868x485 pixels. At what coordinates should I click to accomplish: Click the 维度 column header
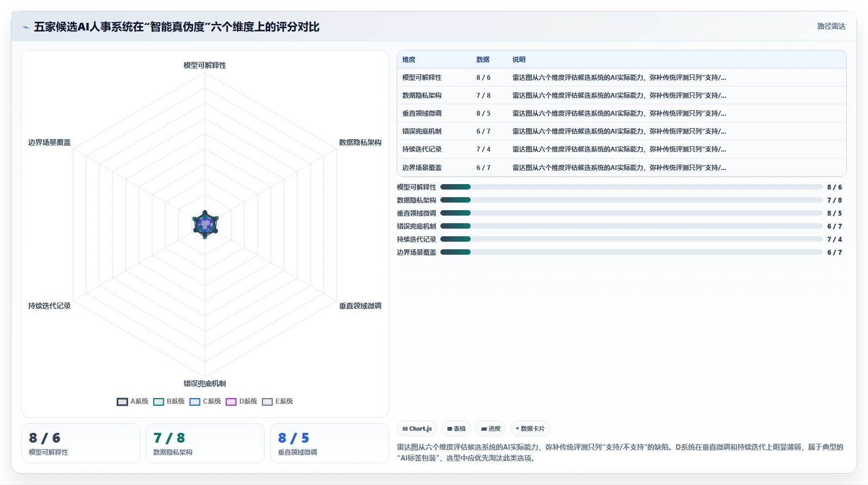pyautogui.click(x=409, y=60)
